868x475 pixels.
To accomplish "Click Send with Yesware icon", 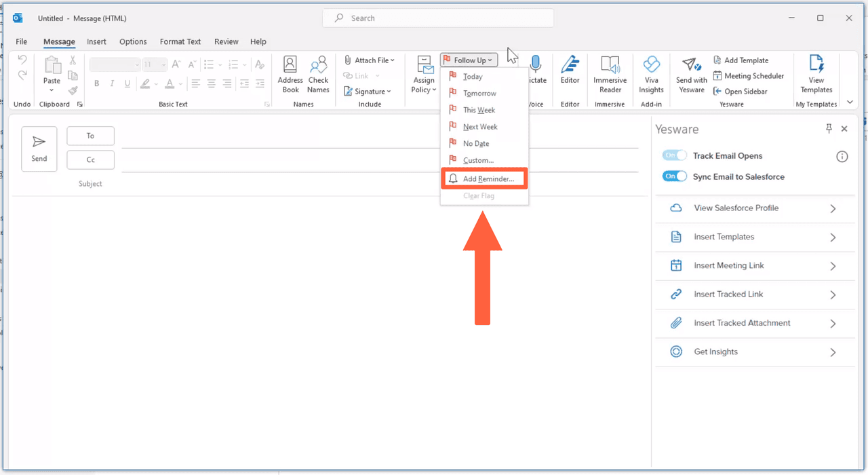I will click(x=691, y=74).
